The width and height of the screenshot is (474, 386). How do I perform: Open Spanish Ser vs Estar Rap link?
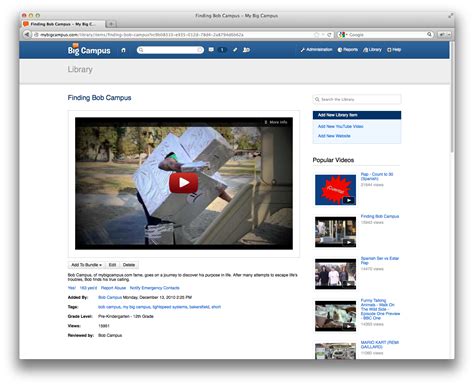pyautogui.click(x=380, y=260)
